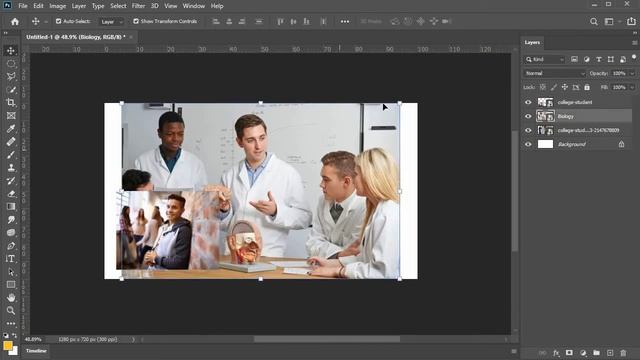The height and width of the screenshot is (360, 640).
Task: Hide the college-stud...3-2147678809 layer
Action: (x=528, y=130)
